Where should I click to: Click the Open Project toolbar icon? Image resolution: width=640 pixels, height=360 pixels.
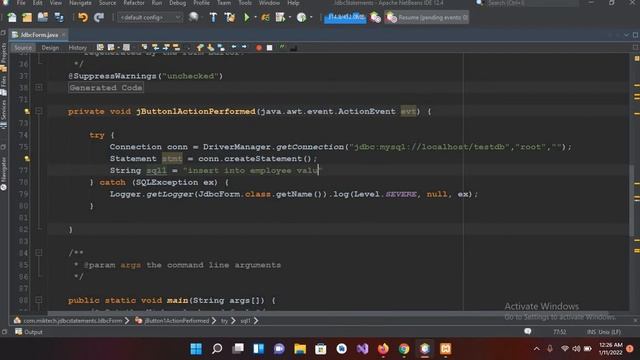[x=43, y=17]
